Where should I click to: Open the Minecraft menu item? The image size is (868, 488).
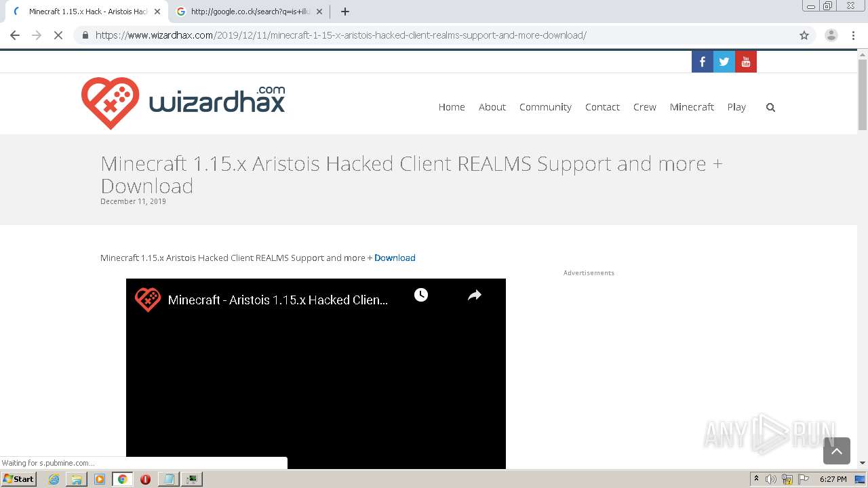[x=692, y=107]
